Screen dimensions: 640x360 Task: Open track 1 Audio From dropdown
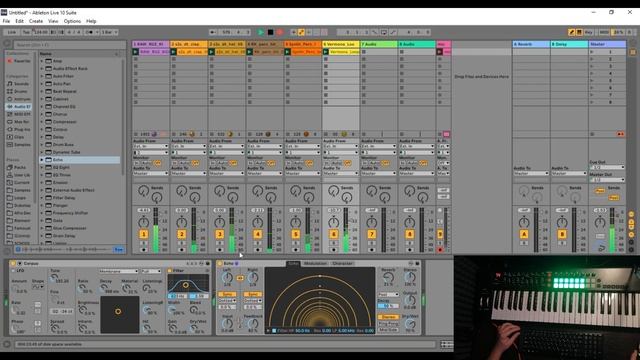[x=151, y=146]
